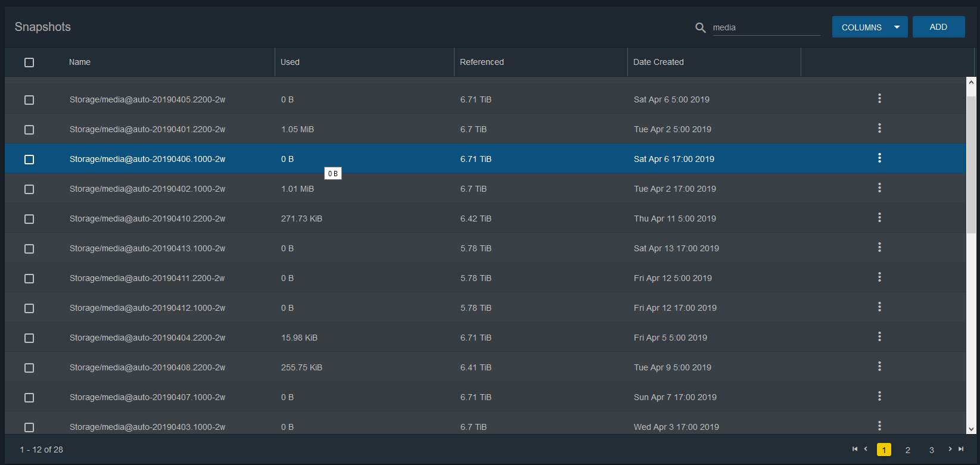Sort by Date Created column header
The height and width of the screenshot is (465, 980).
pos(658,62)
